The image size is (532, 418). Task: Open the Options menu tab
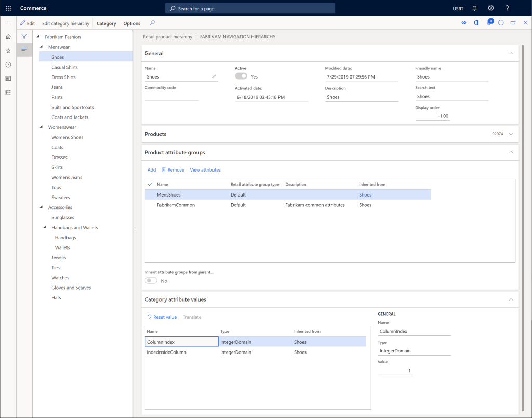click(x=131, y=23)
